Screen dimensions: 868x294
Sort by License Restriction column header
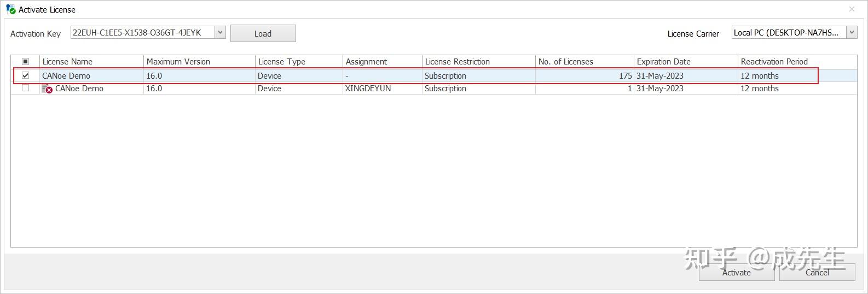click(x=479, y=61)
